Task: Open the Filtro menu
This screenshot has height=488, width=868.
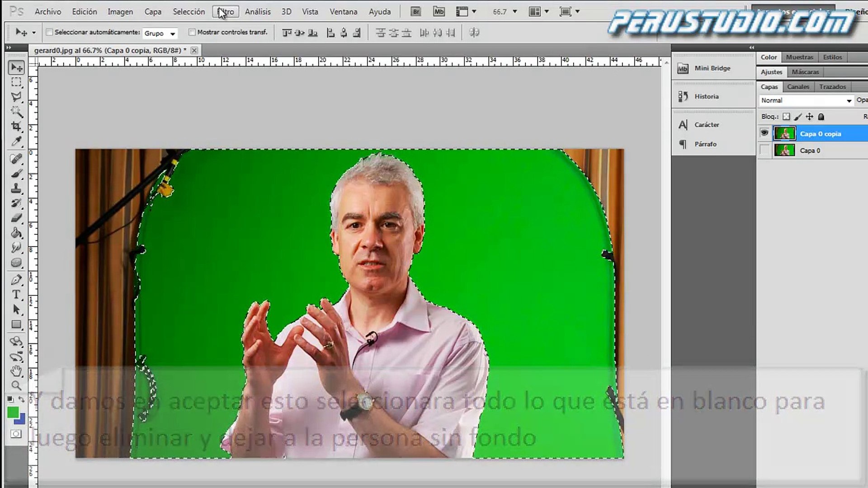Action: 226,12
